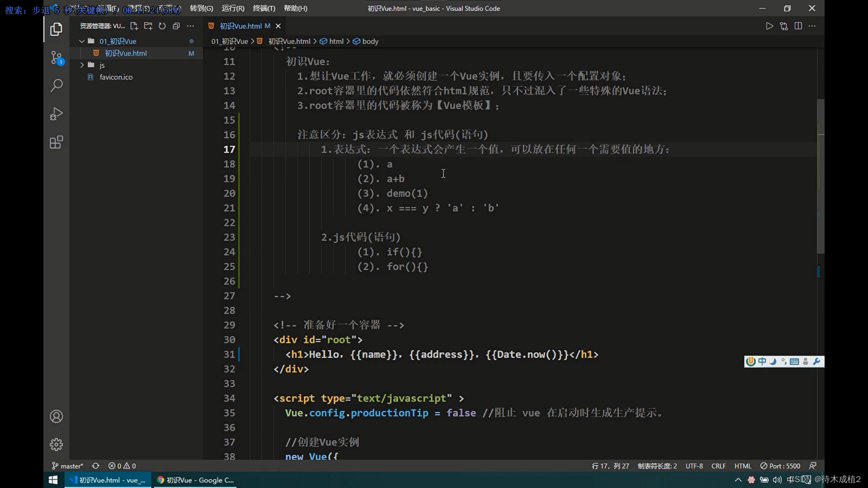This screenshot has width=868, height=488.
Task: Select 初识Vue.html in file tree
Action: 136,53
